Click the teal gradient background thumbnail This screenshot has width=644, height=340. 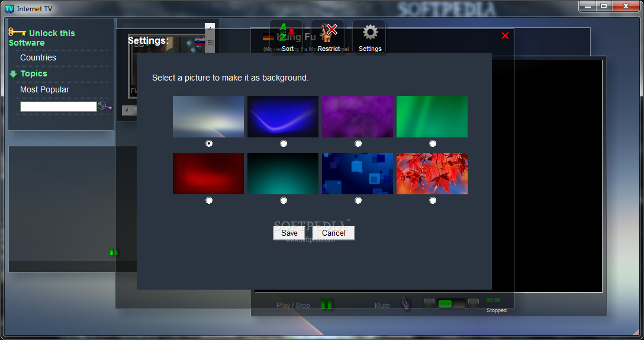[283, 174]
